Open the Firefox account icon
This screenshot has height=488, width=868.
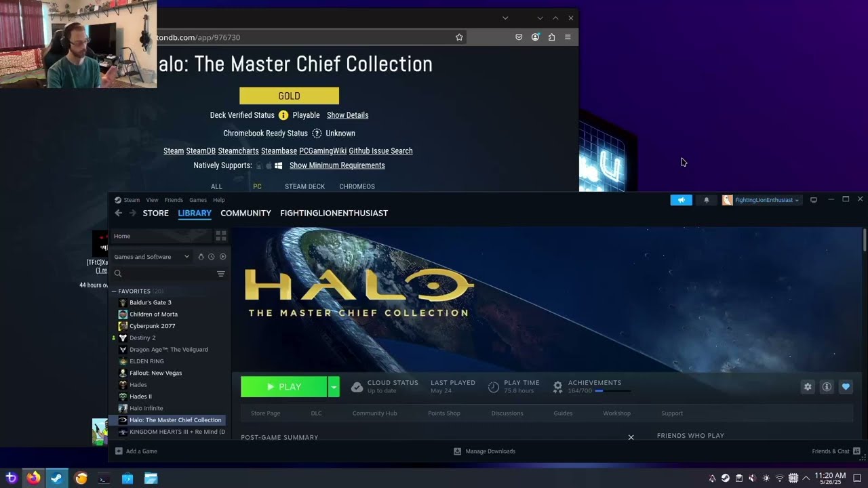click(x=535, y=37)
